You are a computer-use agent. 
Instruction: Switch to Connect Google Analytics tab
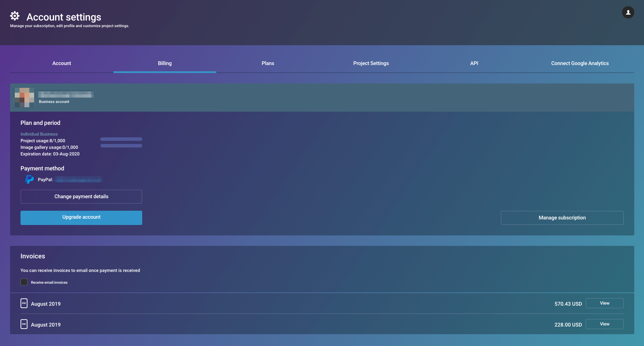coord(580,63)
